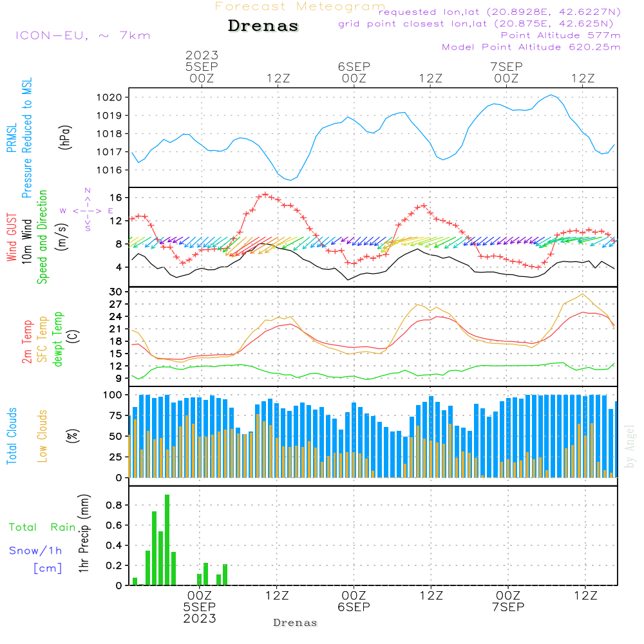Viewport: 644px width, 644px height.
Task: Click the bold "Drenas" title at top
Action: (263, 26)
